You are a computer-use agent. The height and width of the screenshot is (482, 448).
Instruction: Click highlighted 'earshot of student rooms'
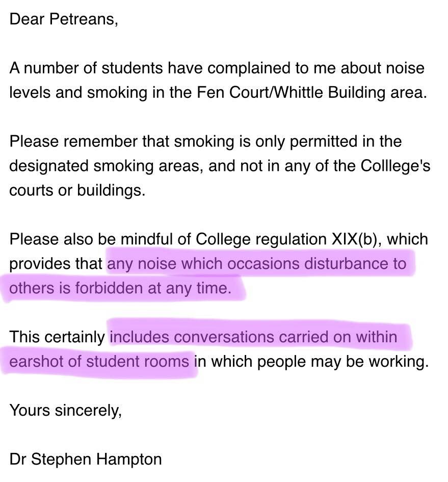(99, 362)
